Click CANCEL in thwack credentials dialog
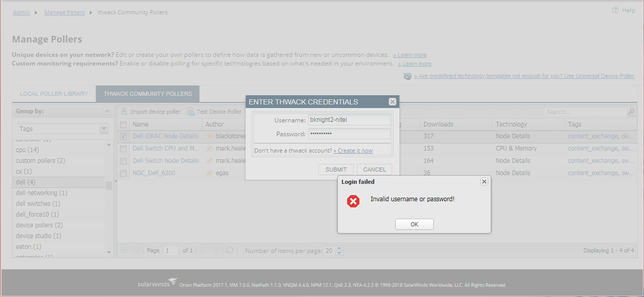Screen dimensions: 644x297 (374, 169)
